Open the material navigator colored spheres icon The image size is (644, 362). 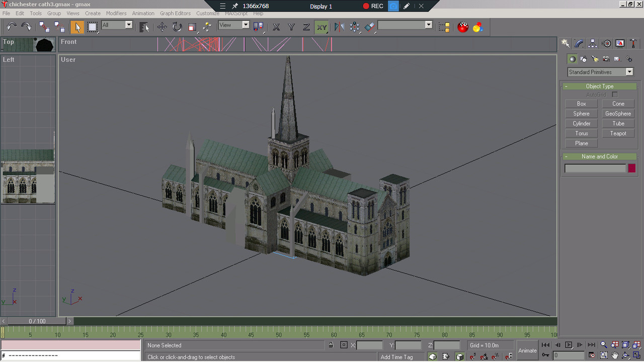point(478,27)
